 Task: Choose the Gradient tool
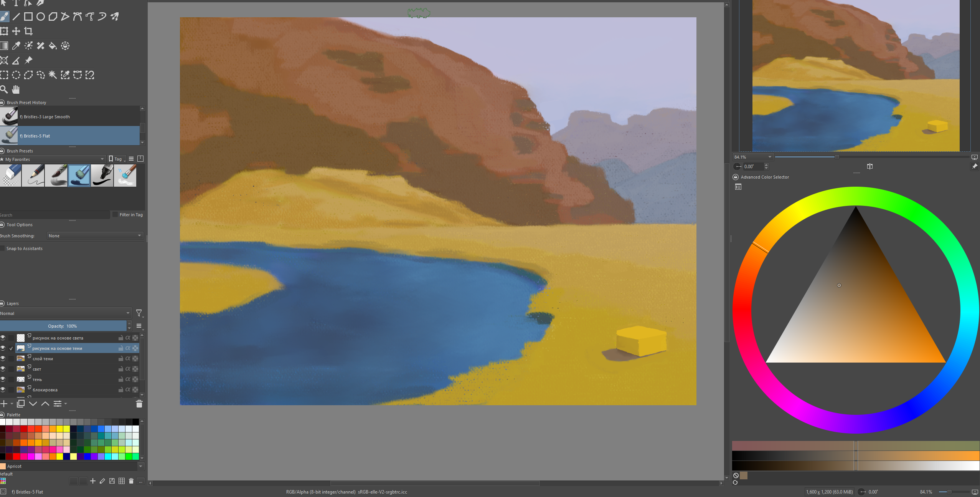pyautogui.click(x=4, y=46)
